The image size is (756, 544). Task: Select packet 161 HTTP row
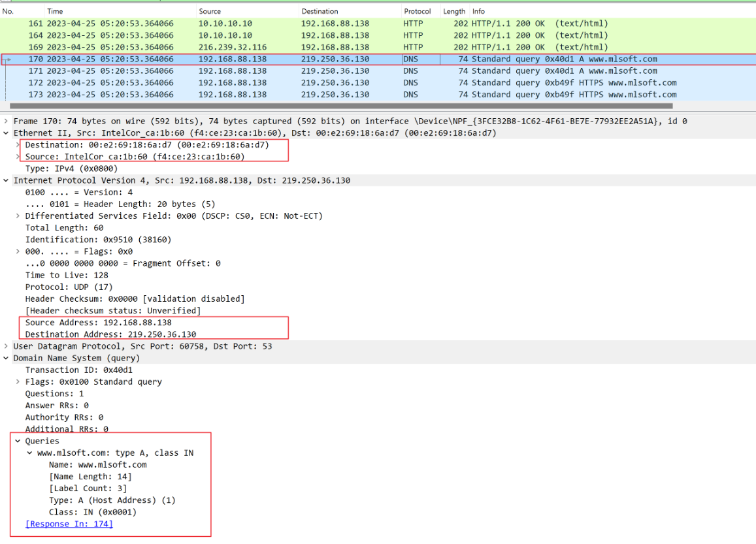coord(378,24)
